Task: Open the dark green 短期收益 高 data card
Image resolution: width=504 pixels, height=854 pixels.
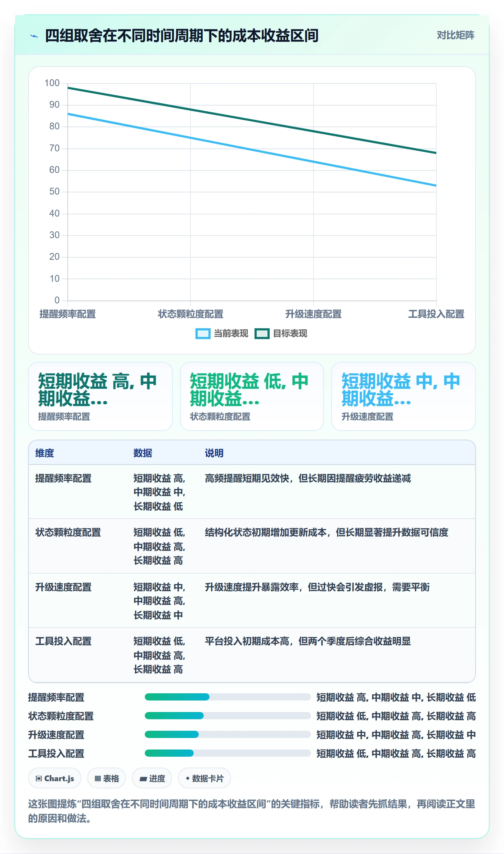Action: coord(100,396)
